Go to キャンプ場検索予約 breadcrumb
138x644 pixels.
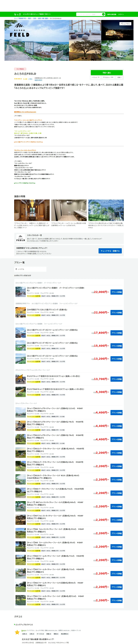(20, 18)
